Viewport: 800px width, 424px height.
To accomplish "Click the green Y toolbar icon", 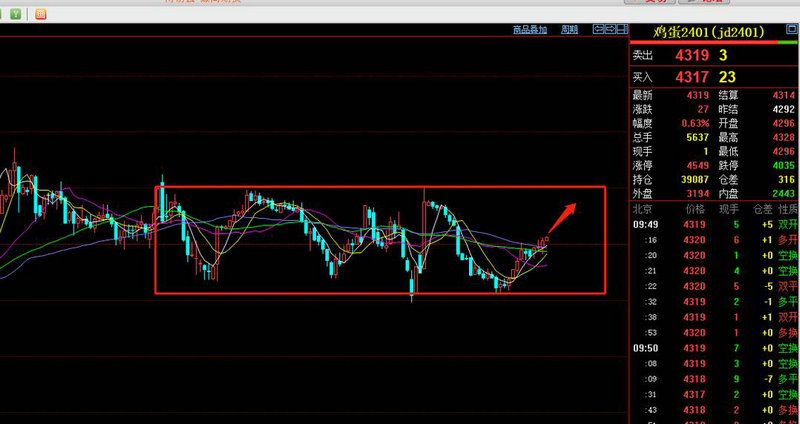I will pos(17,14).
